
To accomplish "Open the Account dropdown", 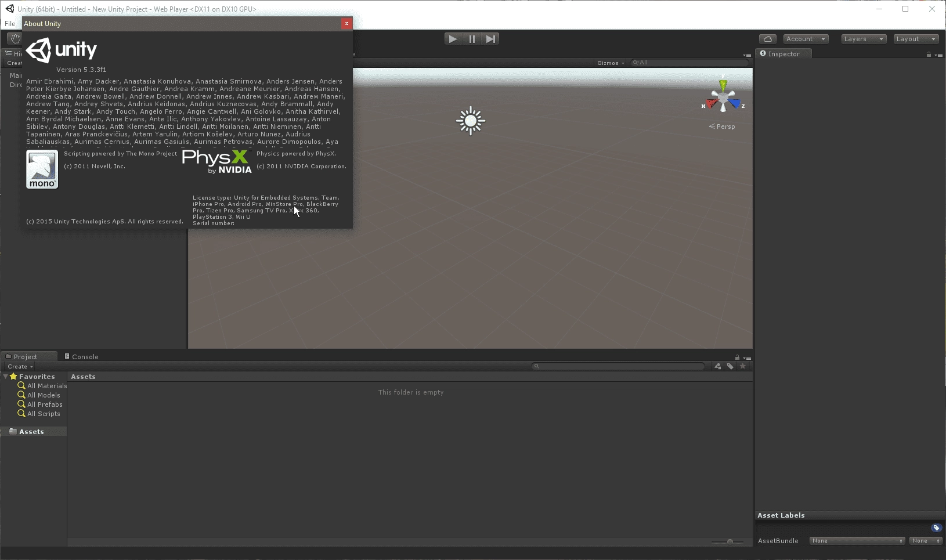I will click(x=806, y=39).
